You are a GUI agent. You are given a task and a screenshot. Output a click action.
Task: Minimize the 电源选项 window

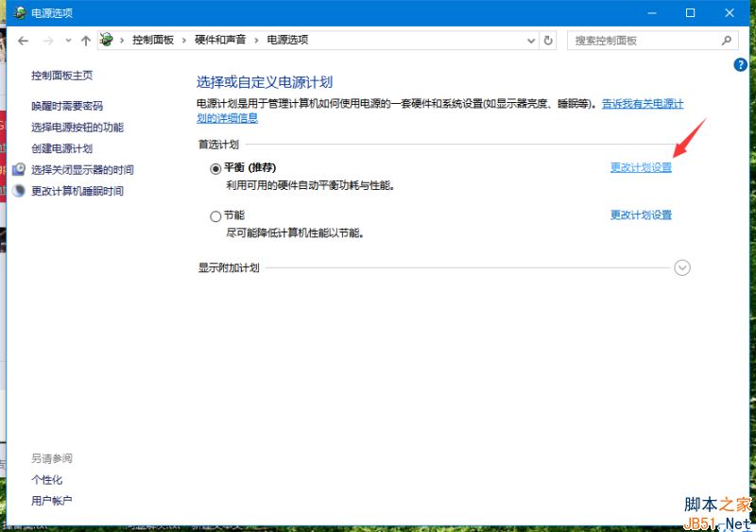point(652,13)
